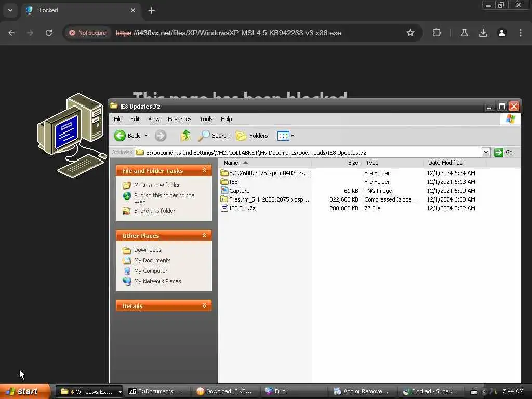Click the browser back arrow
532x399 pixels.
click(11, 33)
